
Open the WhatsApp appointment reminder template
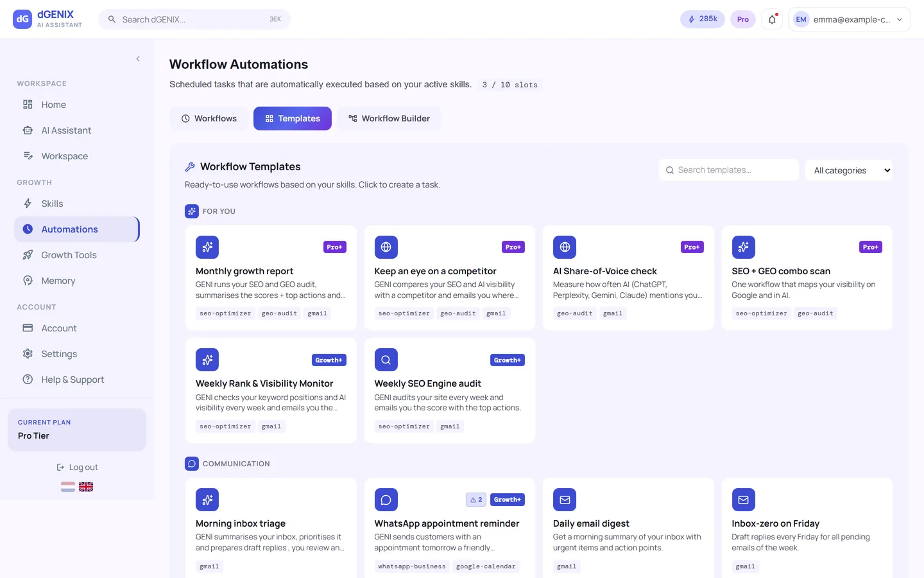pos(450,528)
